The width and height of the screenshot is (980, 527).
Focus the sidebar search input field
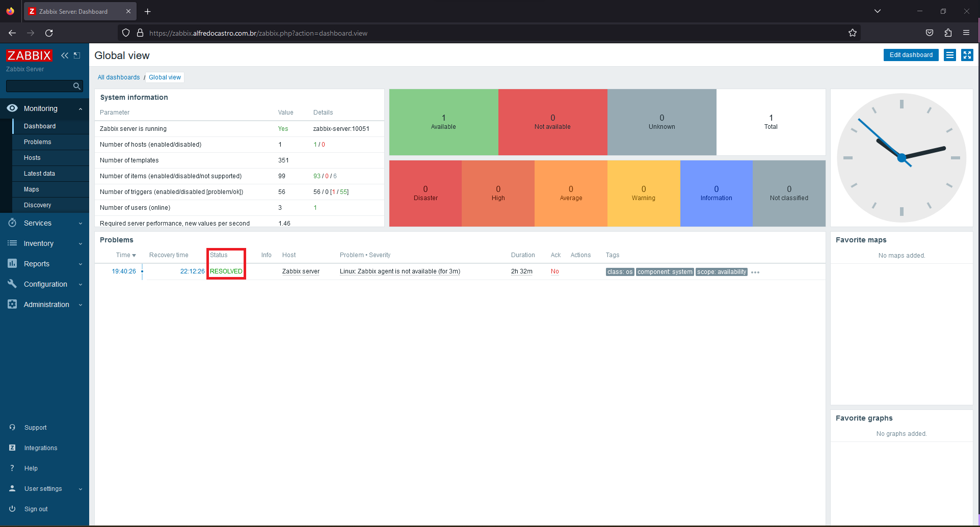click(x=39, y=86)
